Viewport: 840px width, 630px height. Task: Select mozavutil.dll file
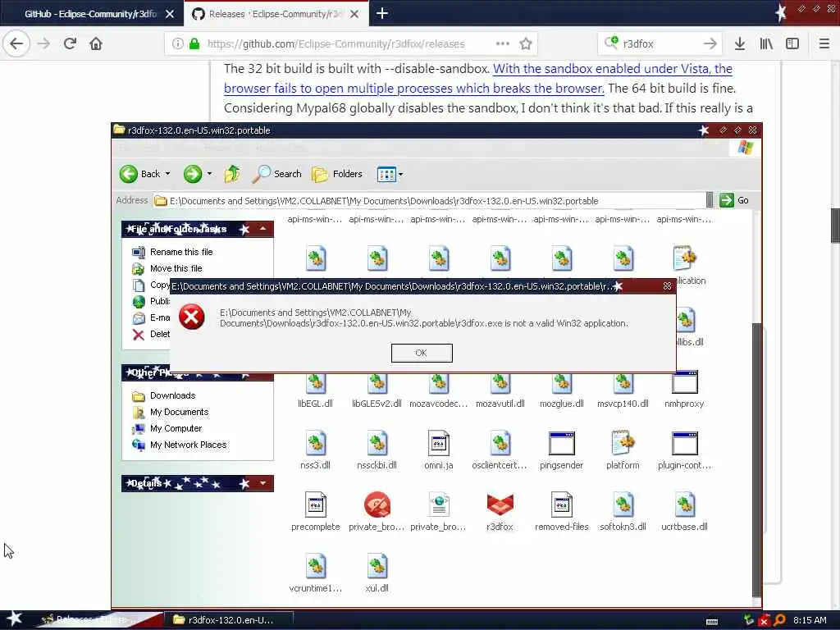pyautogui.click(x=500, y=391)
